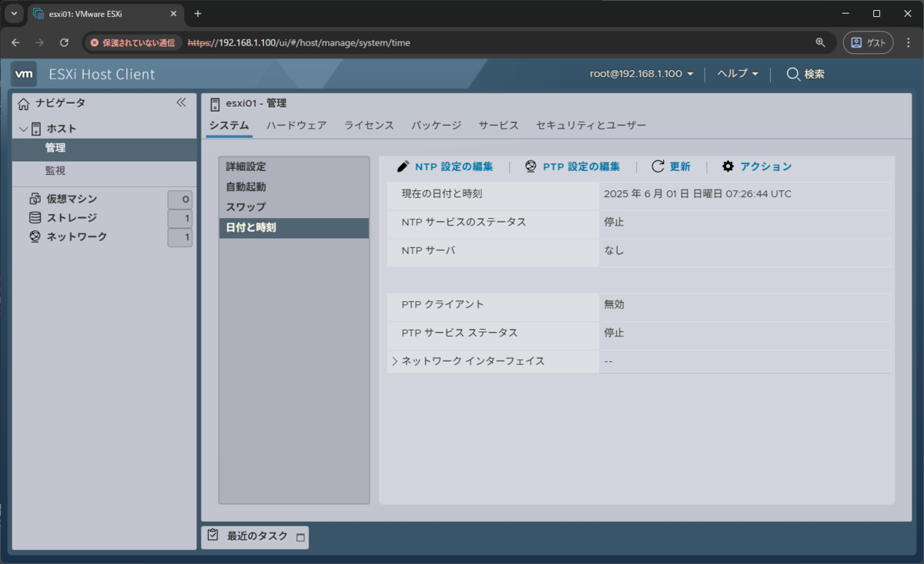The image size is (924, 564).
Task: Select 日付と時刻 in the system list
Action: pyautogui.click(x=293, y=228)
